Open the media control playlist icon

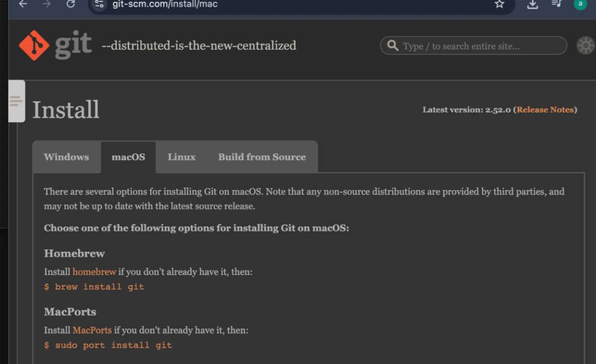coord(556,4)
